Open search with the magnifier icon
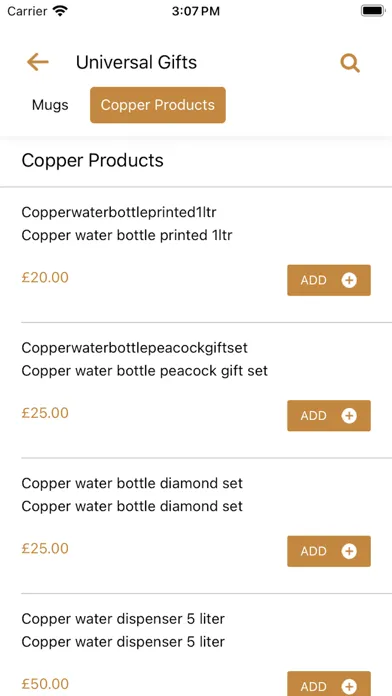The image size is (392, 696). (350, 63)
